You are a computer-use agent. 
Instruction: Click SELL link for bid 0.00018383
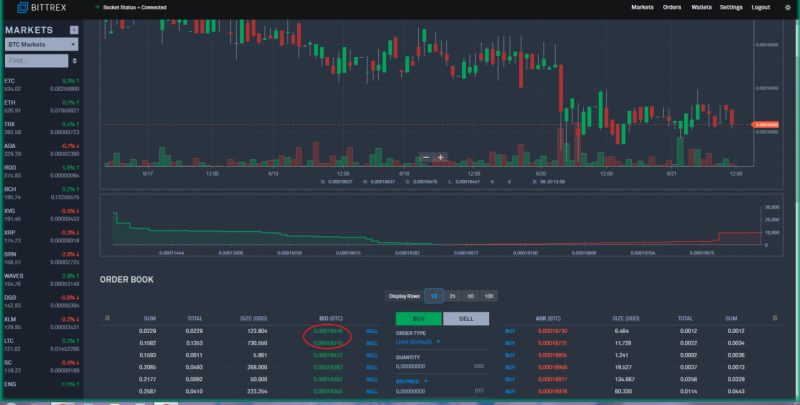[372, 367]
